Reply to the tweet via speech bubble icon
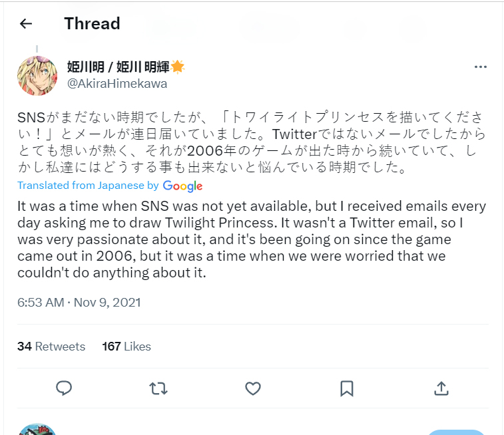Image resolution: width=504 pixels, height=435 pixels. click(64, 388)
